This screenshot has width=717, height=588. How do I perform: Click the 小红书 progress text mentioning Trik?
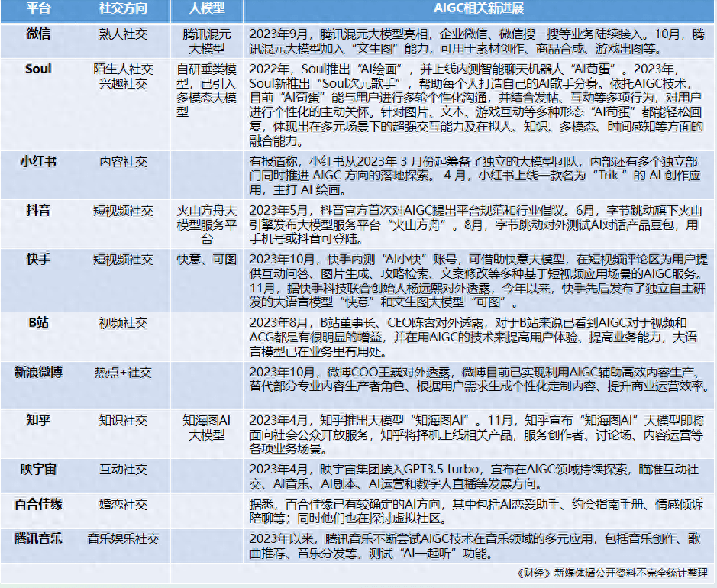point(475,176)
